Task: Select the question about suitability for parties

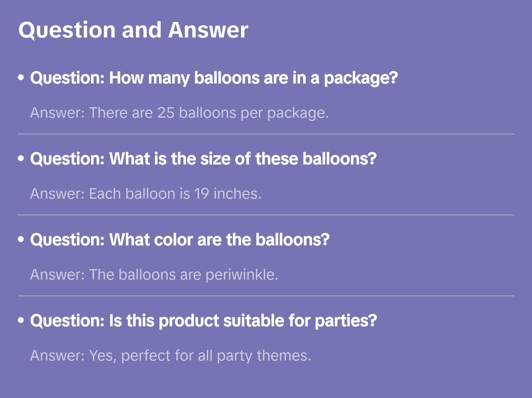Action: pyautogui.click(x=203, y=321)
